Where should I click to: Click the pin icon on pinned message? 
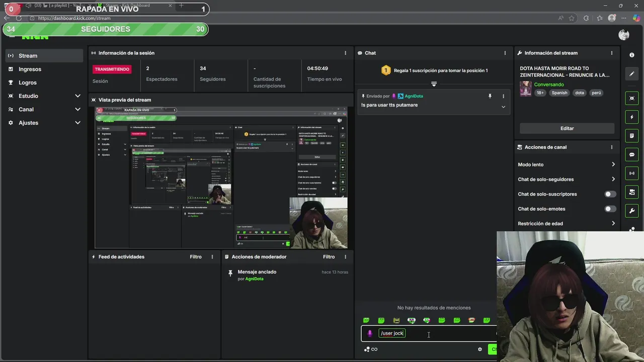490,96
